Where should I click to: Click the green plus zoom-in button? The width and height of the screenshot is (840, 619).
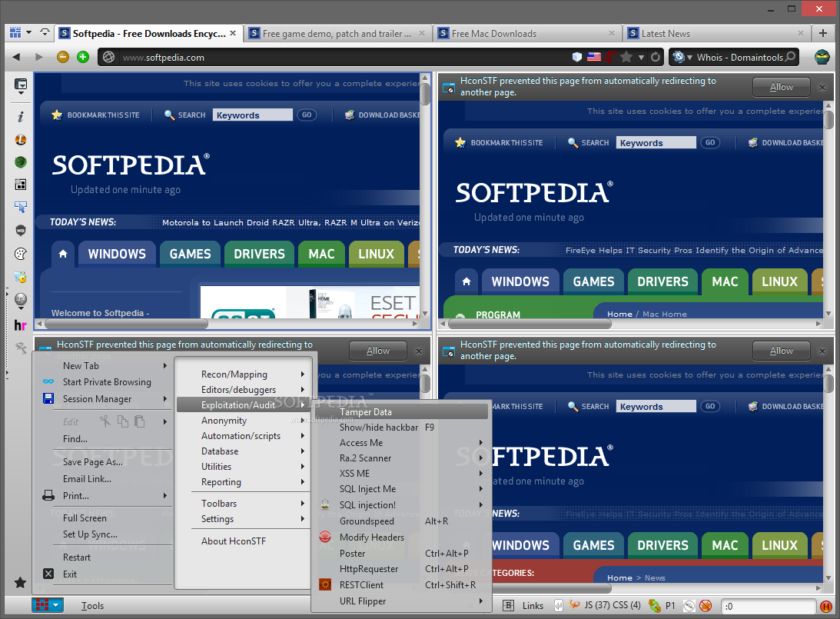[82, 57]
